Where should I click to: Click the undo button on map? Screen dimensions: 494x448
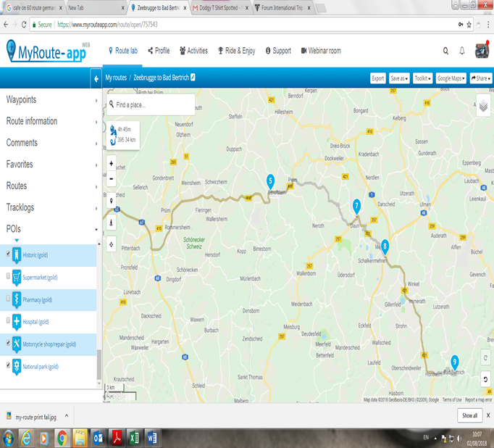485,378
